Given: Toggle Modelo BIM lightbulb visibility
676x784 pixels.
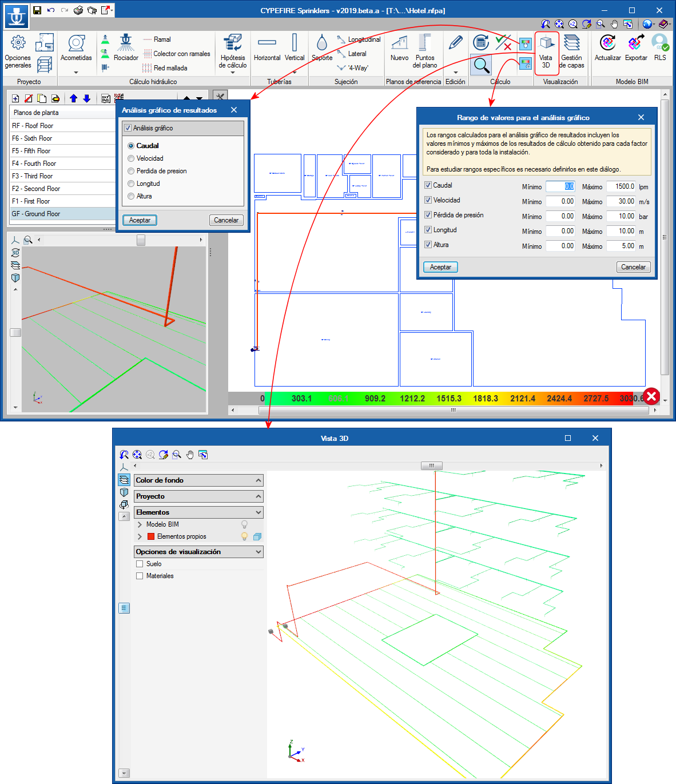Looking at the screenshot, I should [x=244, y=524].
